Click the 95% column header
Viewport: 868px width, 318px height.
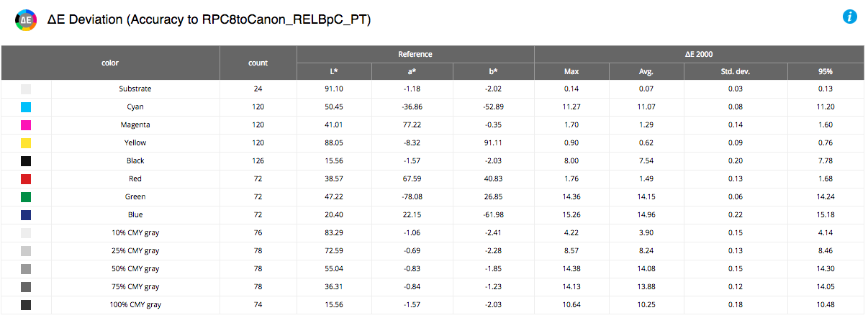(826, 72)
